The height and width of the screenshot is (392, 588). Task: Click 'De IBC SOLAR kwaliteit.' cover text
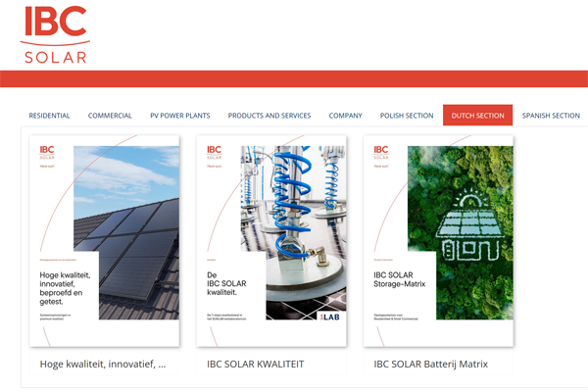coord(226,283)
